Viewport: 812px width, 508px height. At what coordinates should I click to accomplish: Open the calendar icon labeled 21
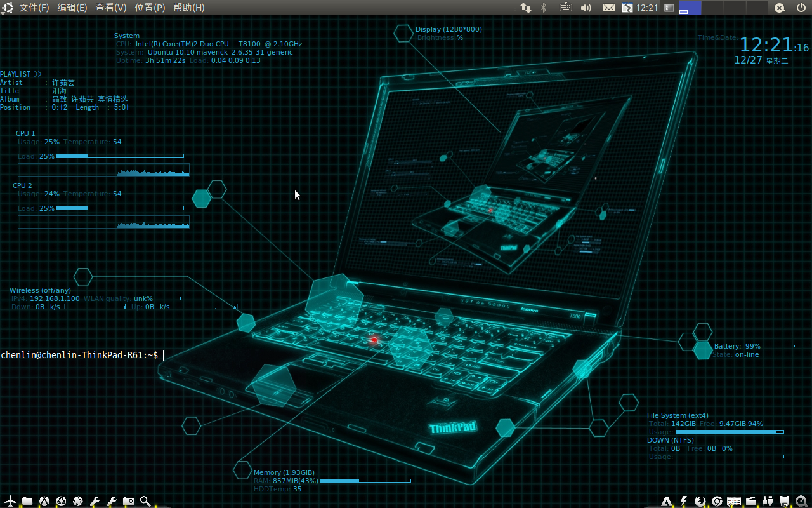(x=785, y=502)
